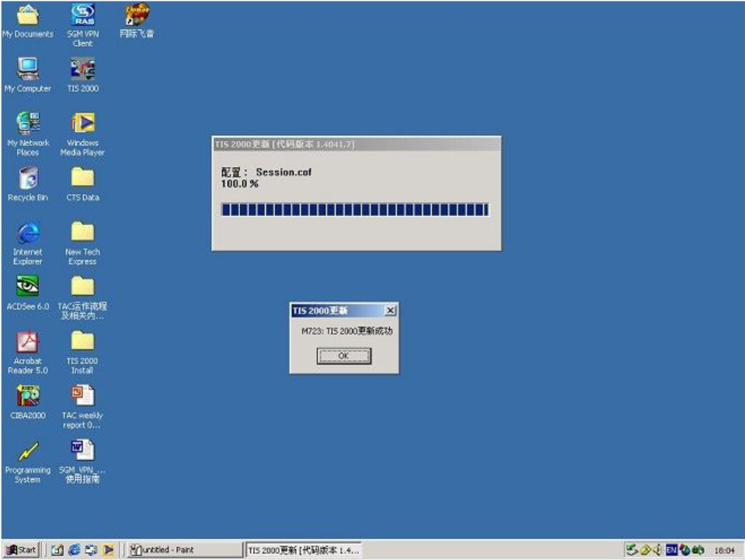Launch Windows Media Player shortcut
This screenshot has width=745, height=560.
(82, 134)
